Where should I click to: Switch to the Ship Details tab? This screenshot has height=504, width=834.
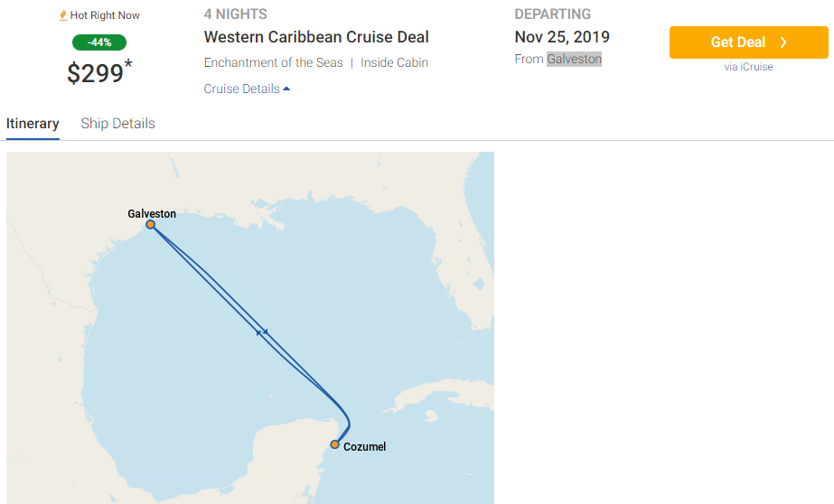coord(117,124)
